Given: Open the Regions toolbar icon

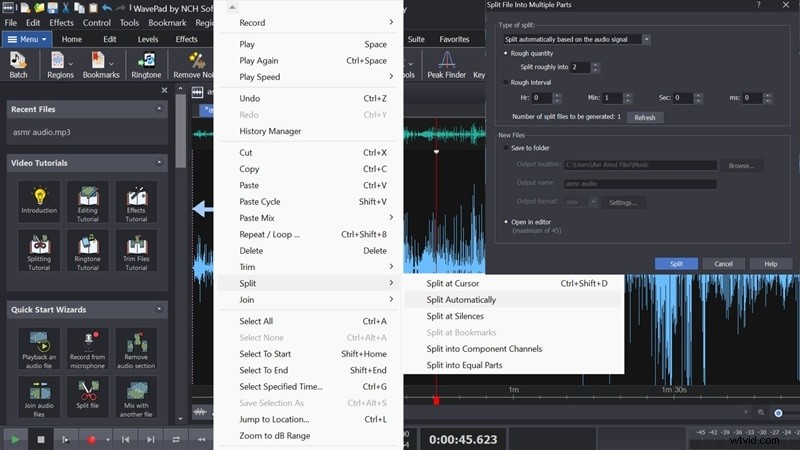Looking at the screenshot, I should (x=60, y=65).
